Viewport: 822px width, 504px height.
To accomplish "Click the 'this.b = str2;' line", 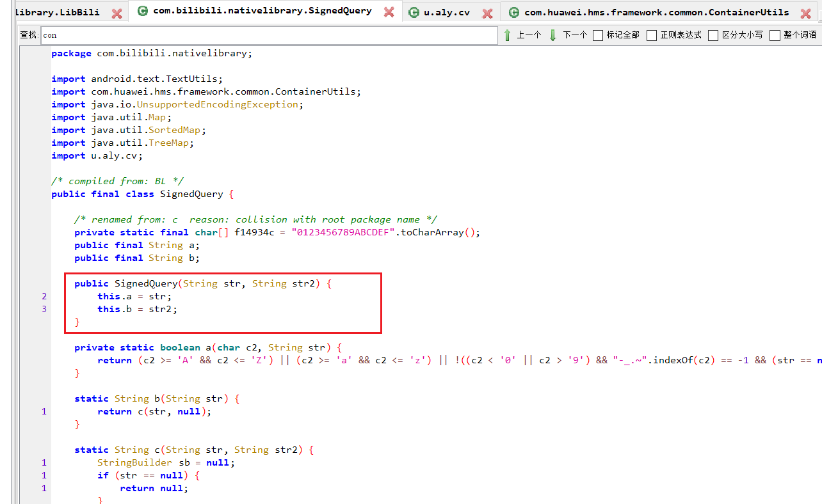I will (x=138, y=309).
